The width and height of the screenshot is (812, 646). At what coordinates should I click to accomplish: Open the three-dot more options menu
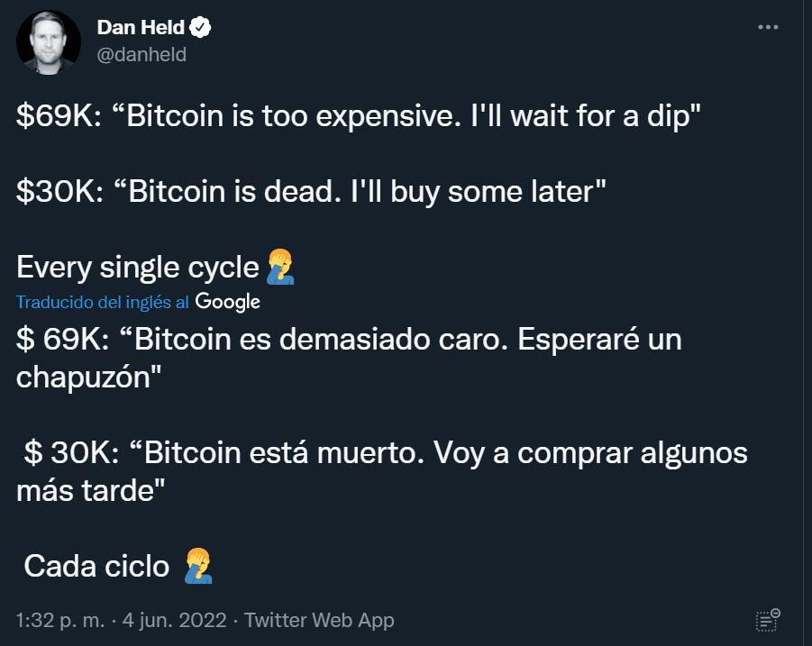click(x=768, y=27)
